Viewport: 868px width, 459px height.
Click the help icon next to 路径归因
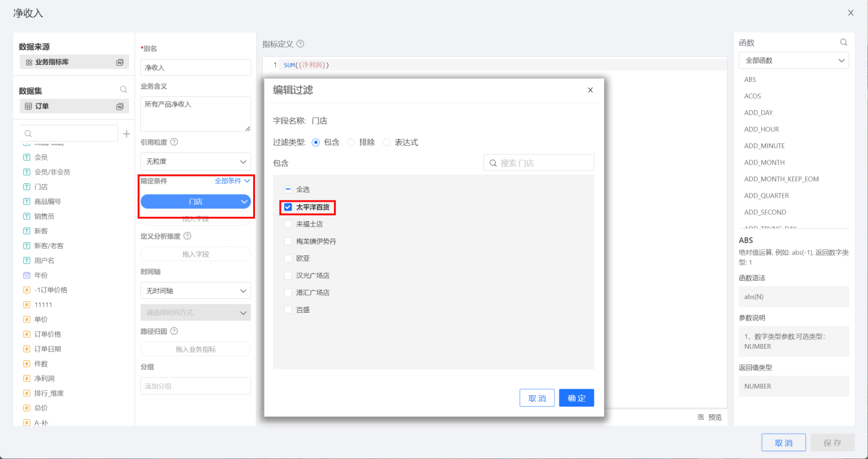[174, 331]
